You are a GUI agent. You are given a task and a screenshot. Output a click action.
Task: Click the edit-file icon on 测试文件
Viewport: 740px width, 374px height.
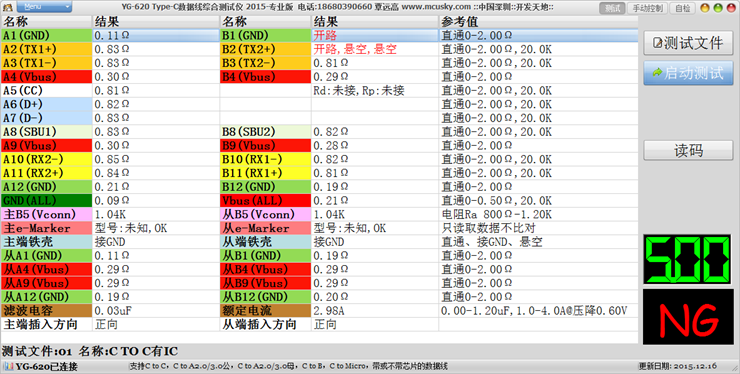tap(657, 43)
